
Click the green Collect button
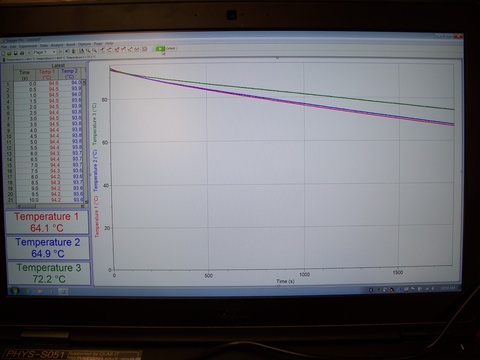tap(165, 49)
